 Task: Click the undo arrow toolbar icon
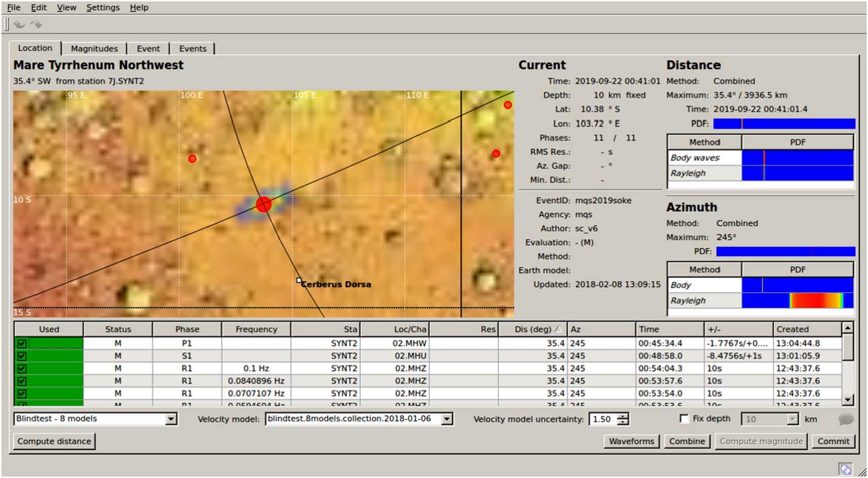19,24
